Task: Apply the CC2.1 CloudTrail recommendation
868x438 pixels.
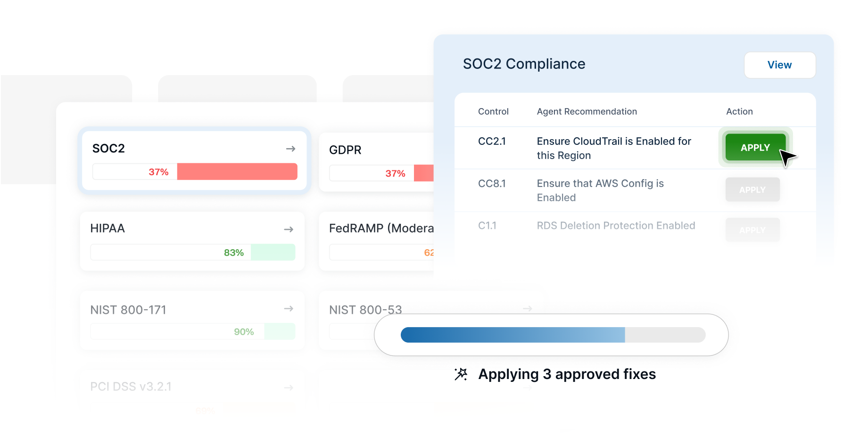Action: 755,147
